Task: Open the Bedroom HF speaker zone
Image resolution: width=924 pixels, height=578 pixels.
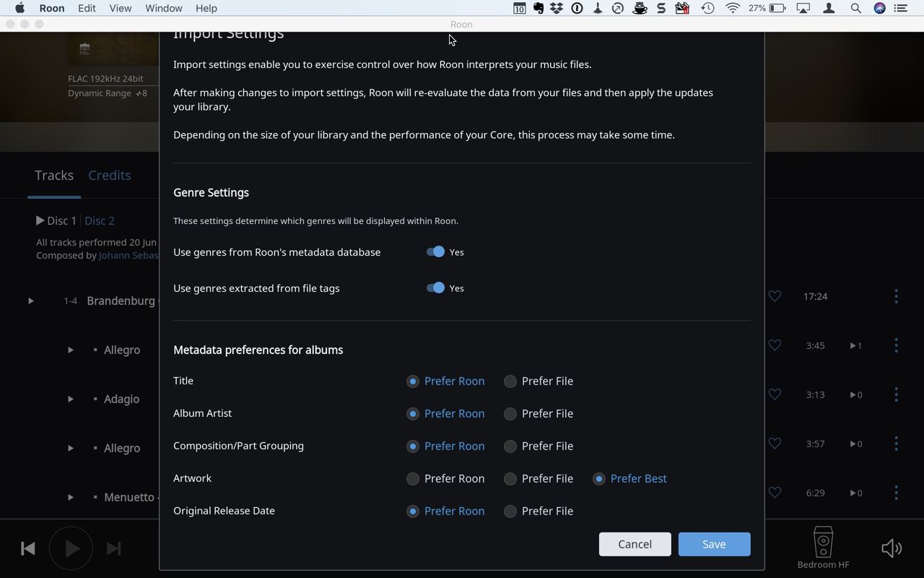Action: [x=823, y=548]
